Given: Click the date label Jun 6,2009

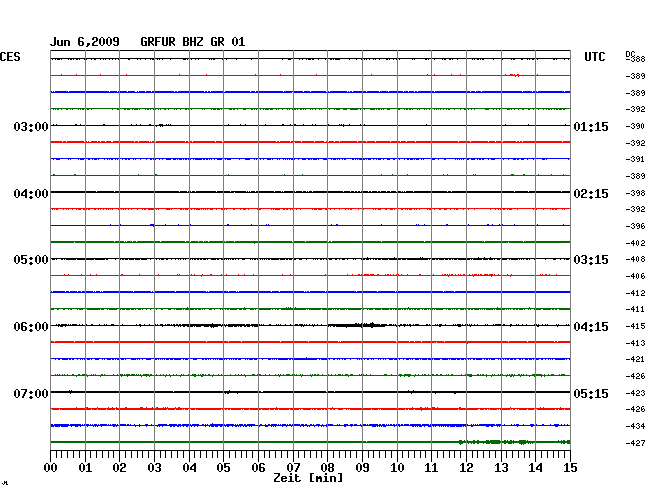Looking at the screenshot, I should [x=85, y=42].
